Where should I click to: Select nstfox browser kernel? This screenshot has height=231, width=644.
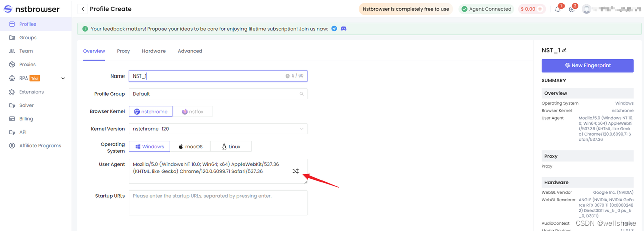193,111
